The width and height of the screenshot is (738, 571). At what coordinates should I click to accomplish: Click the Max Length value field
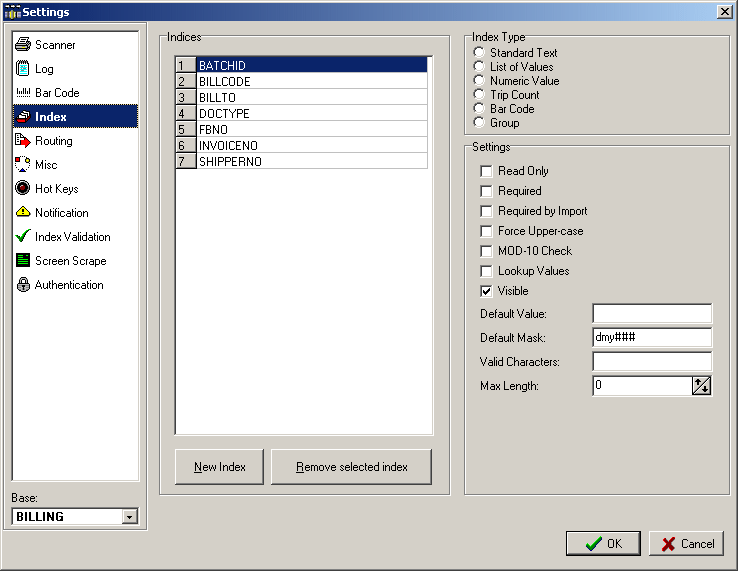point(642,386)
